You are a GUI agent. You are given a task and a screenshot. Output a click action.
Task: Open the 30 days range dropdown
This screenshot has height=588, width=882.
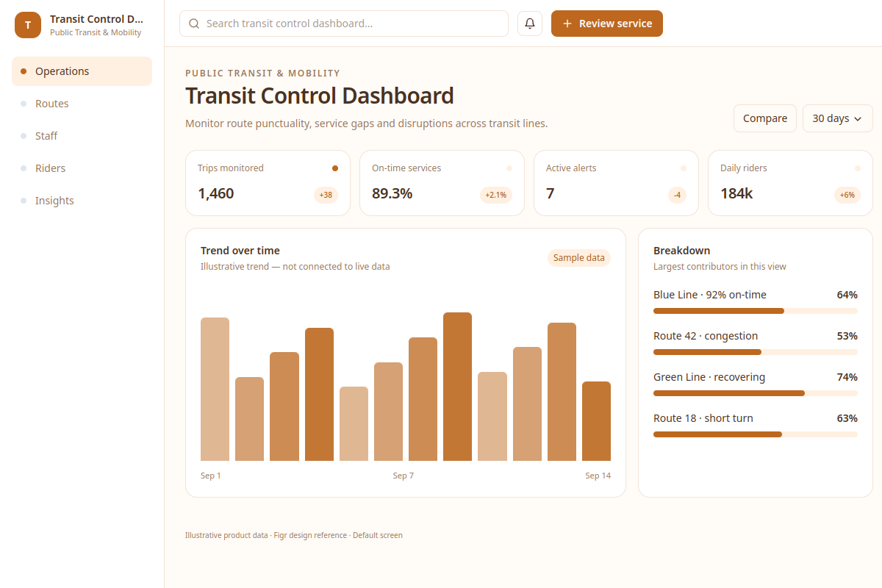coord(838,118)
